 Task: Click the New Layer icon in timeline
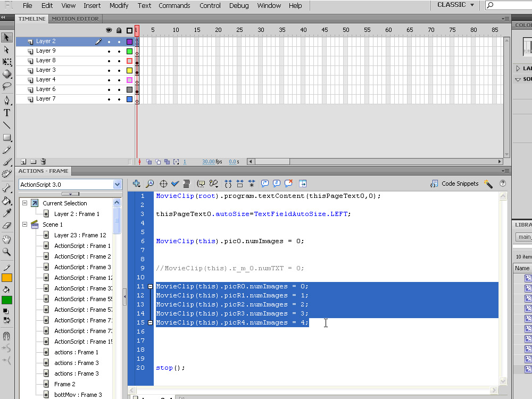tap(23, 162)
